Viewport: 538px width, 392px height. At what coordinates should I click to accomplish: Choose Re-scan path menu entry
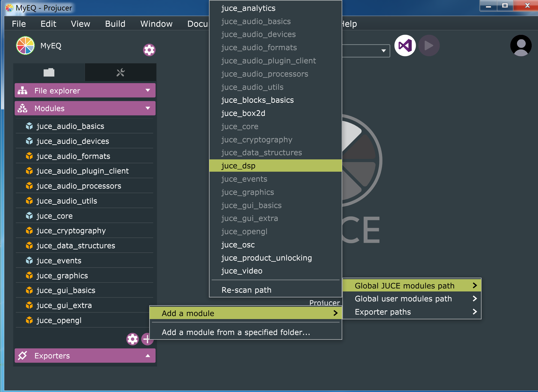point(246,290)
